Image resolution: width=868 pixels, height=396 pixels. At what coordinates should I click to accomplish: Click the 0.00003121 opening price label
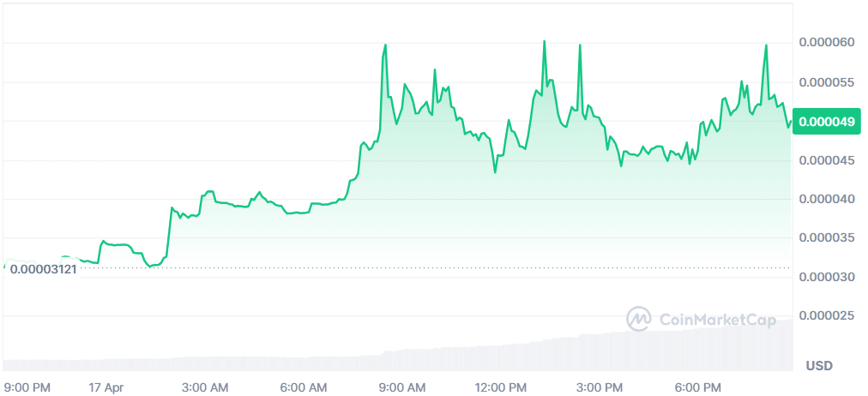[44, 269]
